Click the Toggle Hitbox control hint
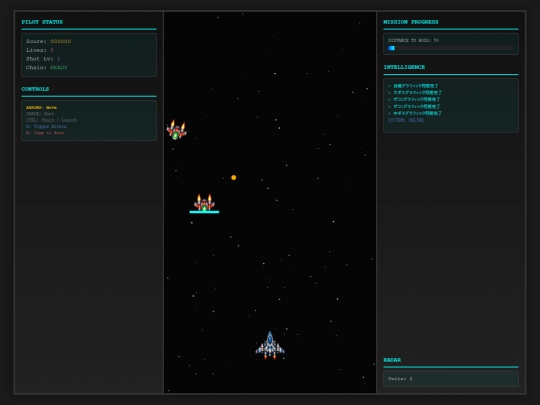Screen dimensions: 540x405 tap(46, 126)
